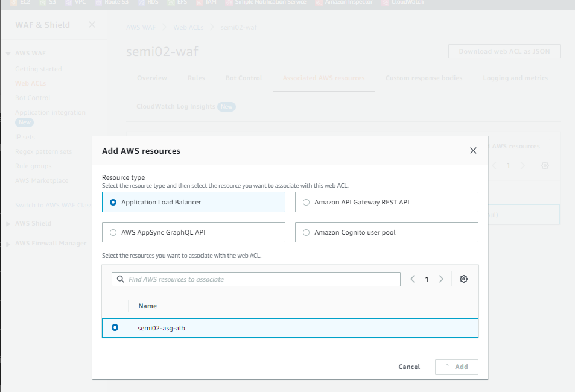This screenshot has height=392, width=575.
Task: Select AWS AppSync GraphQL API option
Action: click(x=194, y=232)
